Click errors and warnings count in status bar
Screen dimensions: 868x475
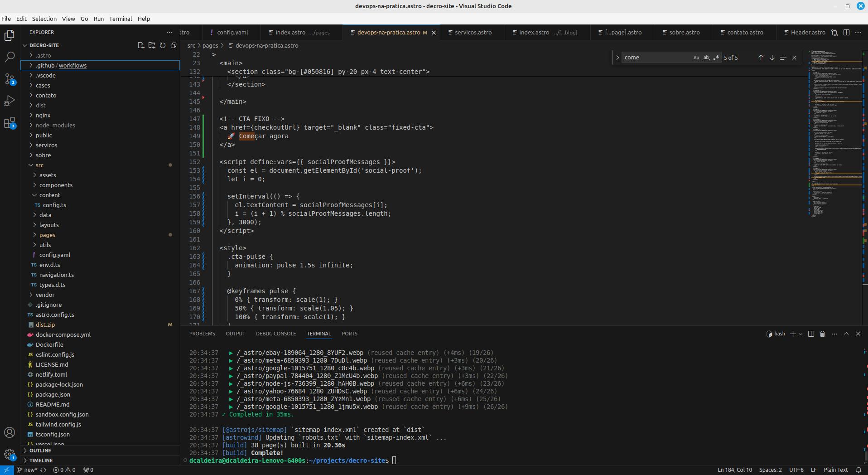tap(64, 470)
